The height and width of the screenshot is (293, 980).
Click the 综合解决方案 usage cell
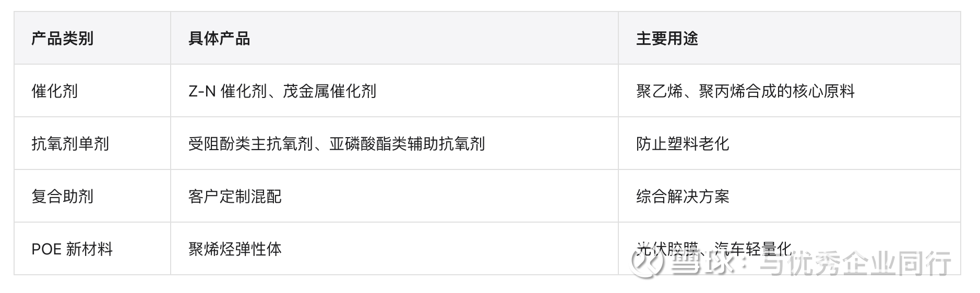(683, 197)
